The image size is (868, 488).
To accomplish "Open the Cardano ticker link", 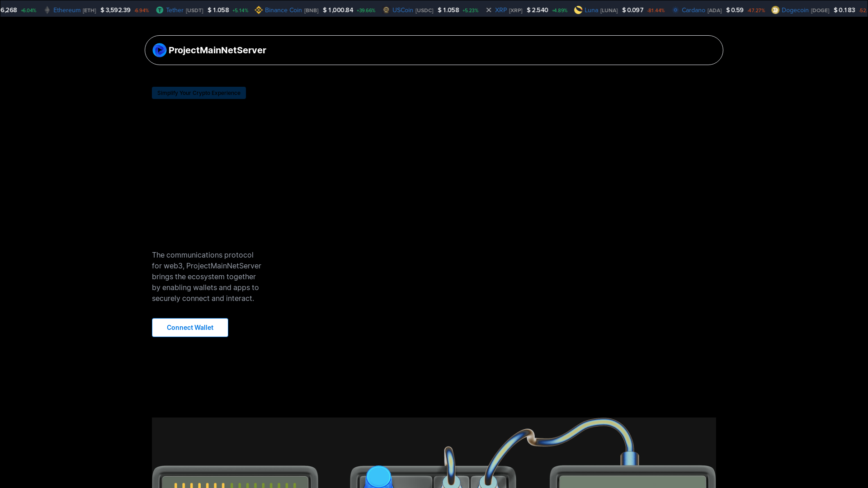I will click(693, 10).
